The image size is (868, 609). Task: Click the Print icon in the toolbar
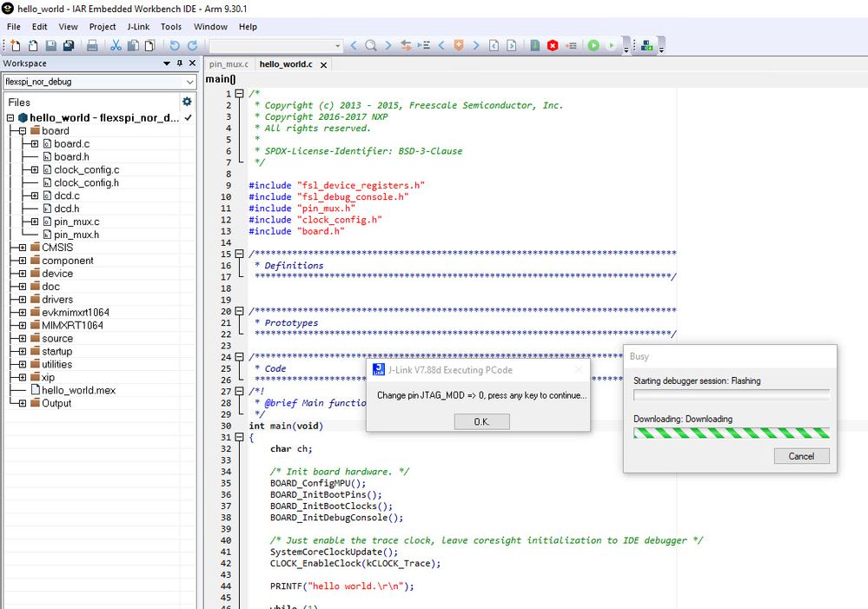tap(92, 45)
